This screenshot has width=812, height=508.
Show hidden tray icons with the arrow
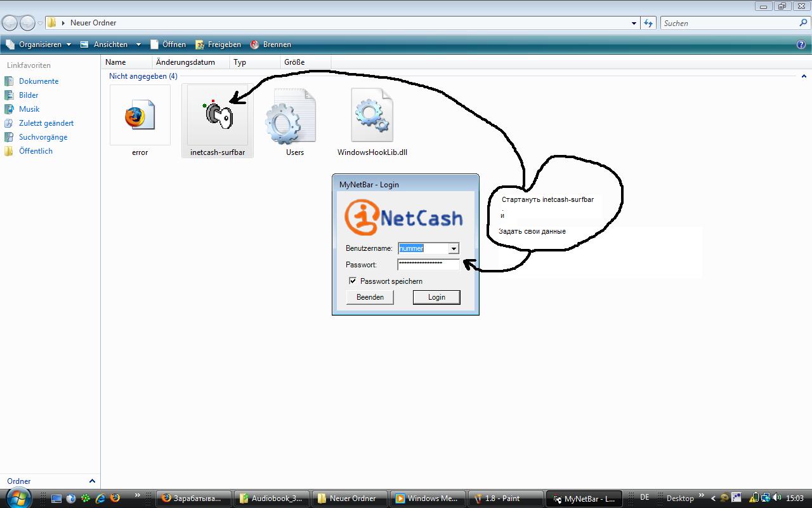[x=713, y=498]
